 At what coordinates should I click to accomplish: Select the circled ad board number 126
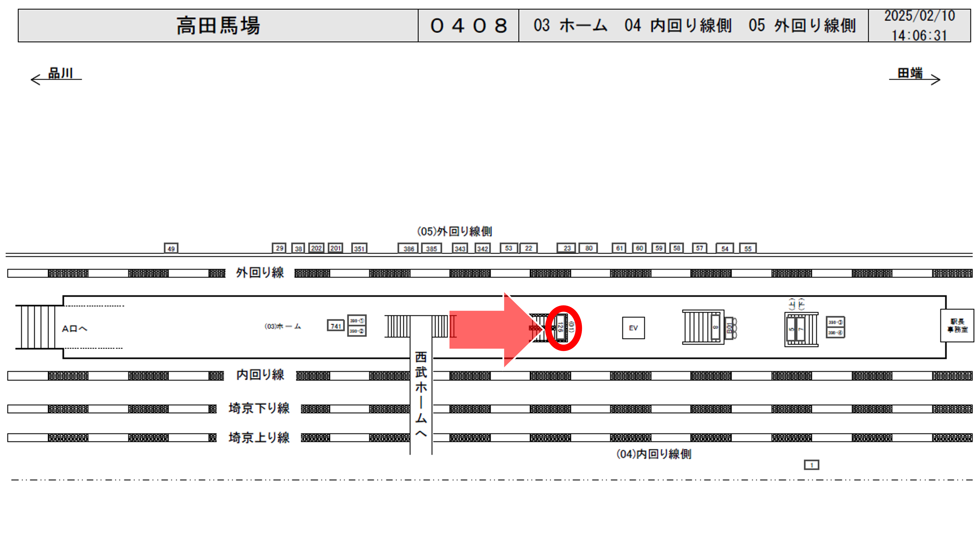click(561, 328)
